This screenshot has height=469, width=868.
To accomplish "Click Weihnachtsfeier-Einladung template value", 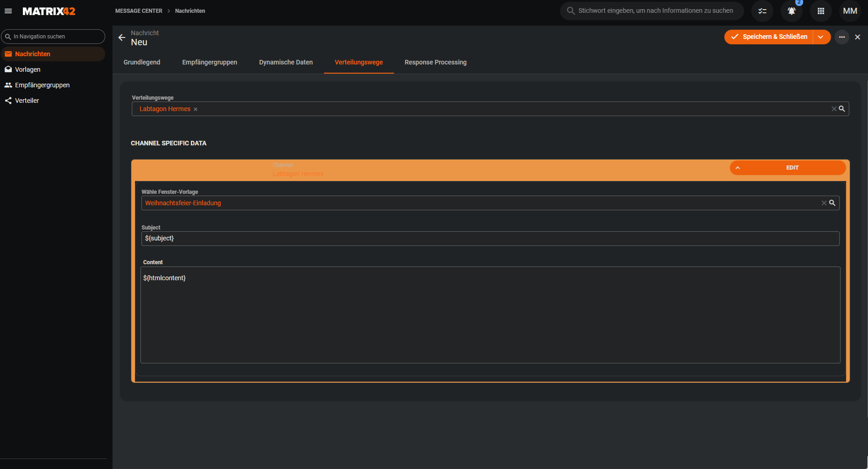I will 183,203.
